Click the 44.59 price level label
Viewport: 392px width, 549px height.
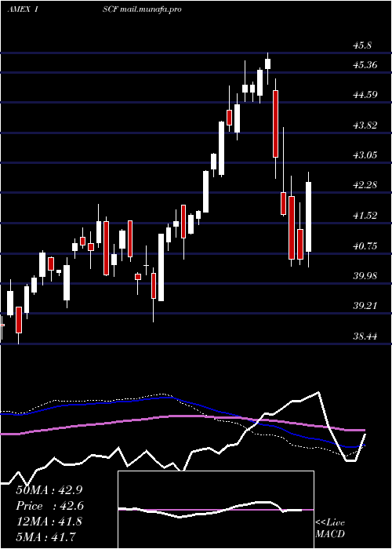(365, 95)
